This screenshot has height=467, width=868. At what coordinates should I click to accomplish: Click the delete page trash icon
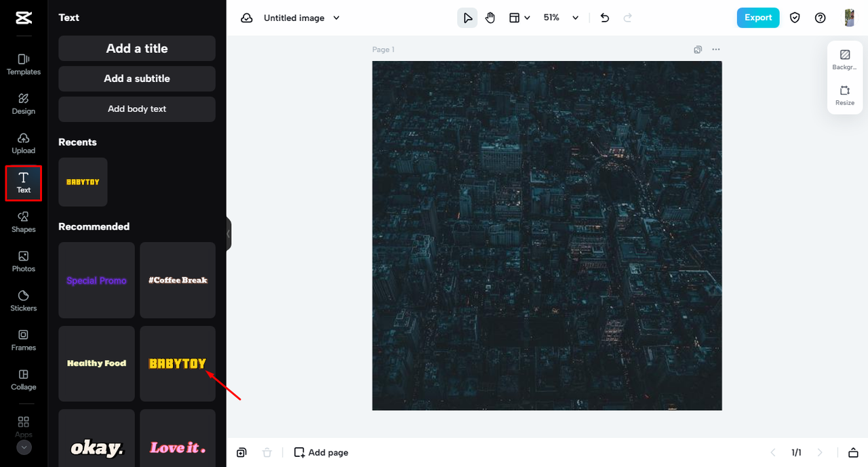(x=267, y=452)
